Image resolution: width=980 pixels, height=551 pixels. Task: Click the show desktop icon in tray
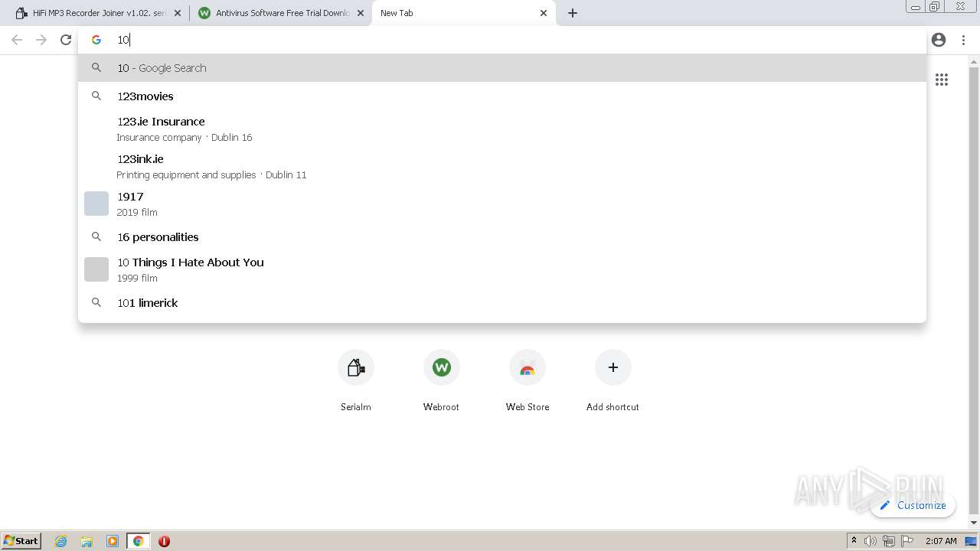[971, 541]
